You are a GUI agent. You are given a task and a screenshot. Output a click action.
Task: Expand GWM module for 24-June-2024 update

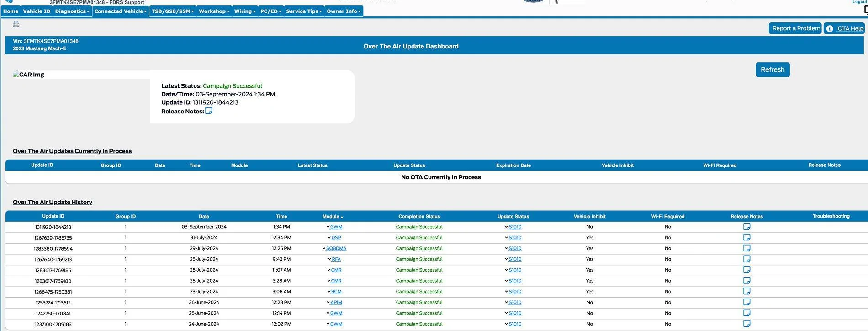pyautogui.click(x=334, y=324)
